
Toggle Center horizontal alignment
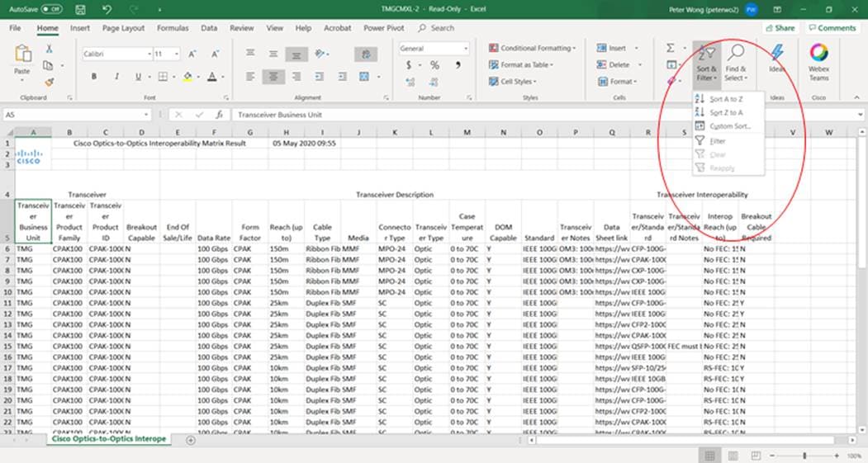(x=273, y=76)
